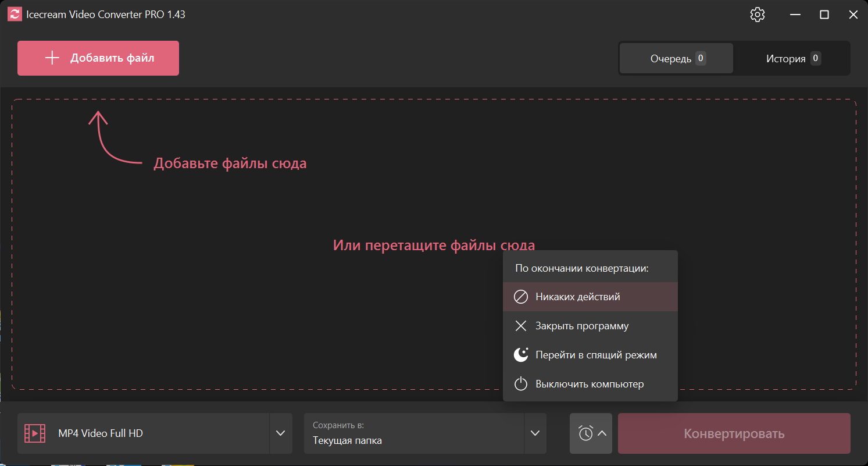Screen dimensions: 868x466
Task: Click the Перейти в спящий режим moon icon
Action: pyautogui.click(x=521, y=355)
